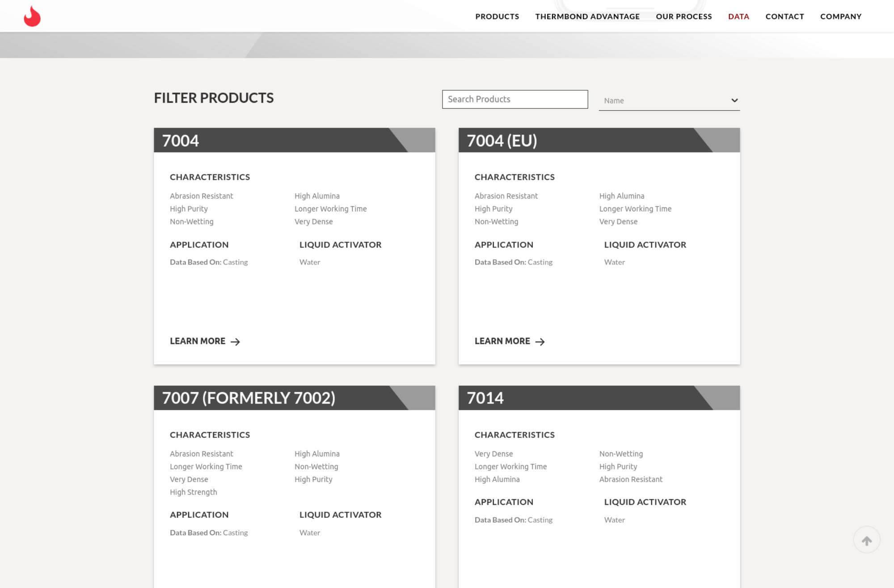Click High Alumina in the 7014 card
894x588 pixels.
[x=497, y=479]
